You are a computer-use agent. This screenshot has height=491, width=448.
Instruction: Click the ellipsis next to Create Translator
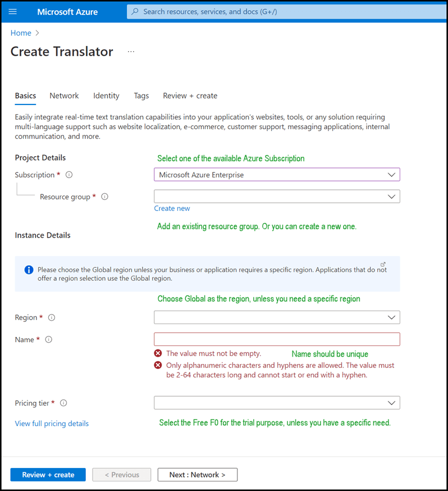point(131,52)
